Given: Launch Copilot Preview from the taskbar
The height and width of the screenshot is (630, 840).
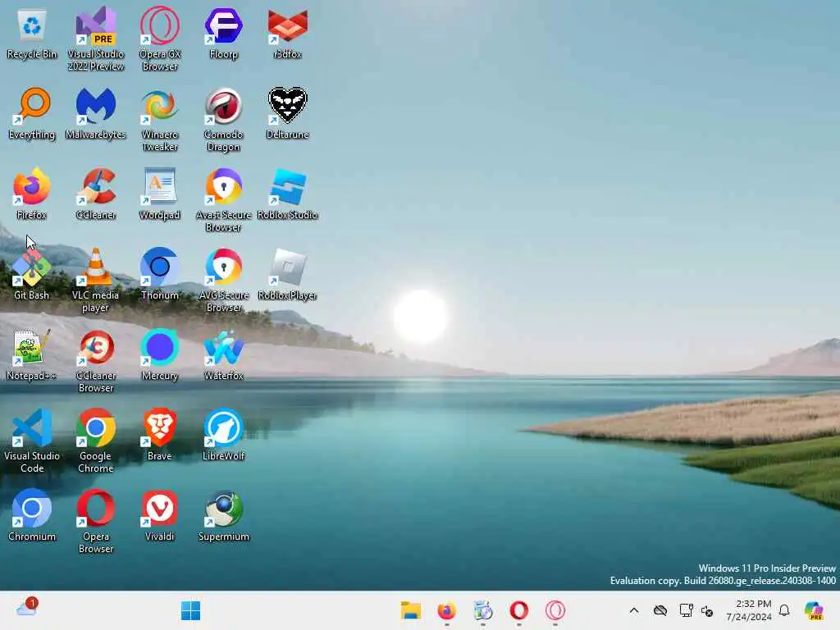Looking at the screenshot, I should click(x=814, y=610).
